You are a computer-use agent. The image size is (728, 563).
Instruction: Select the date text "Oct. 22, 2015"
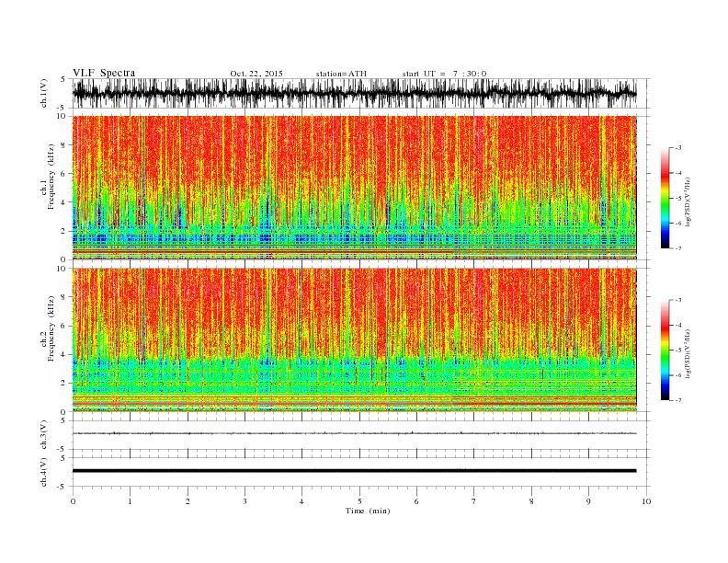click(256, 74)
